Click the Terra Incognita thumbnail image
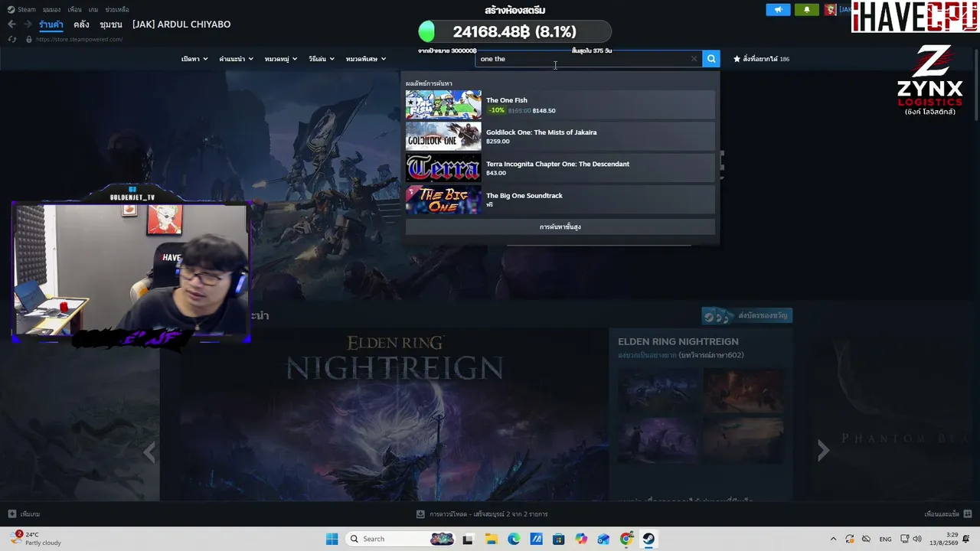 443,168
